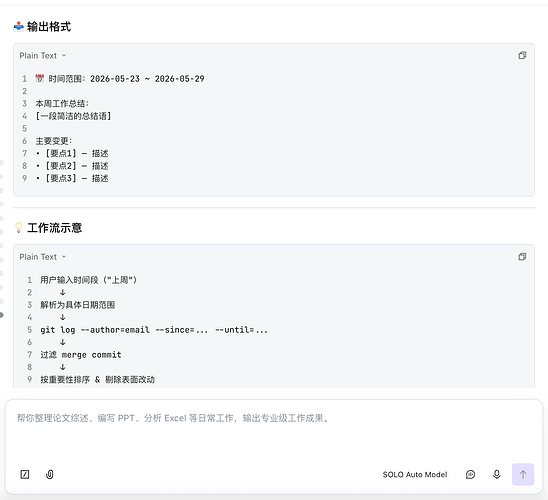Click the 按重要性排序 & 剔除表面改动 line
This screenshot has width=548, height=500.
[98, 379]
